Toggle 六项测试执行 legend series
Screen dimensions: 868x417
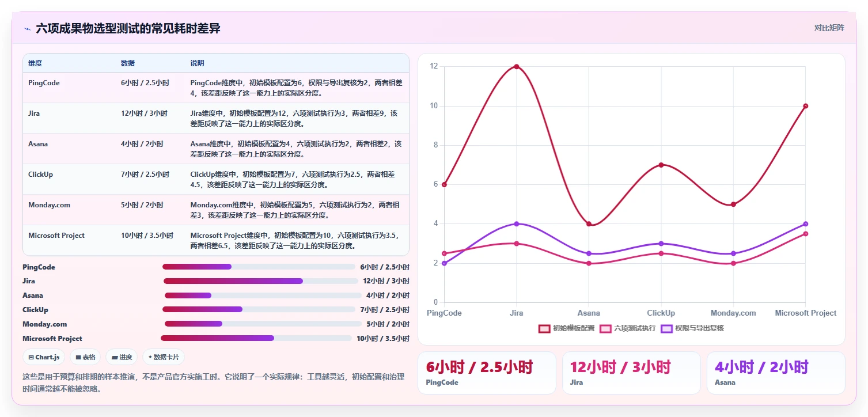coord(628,328)
